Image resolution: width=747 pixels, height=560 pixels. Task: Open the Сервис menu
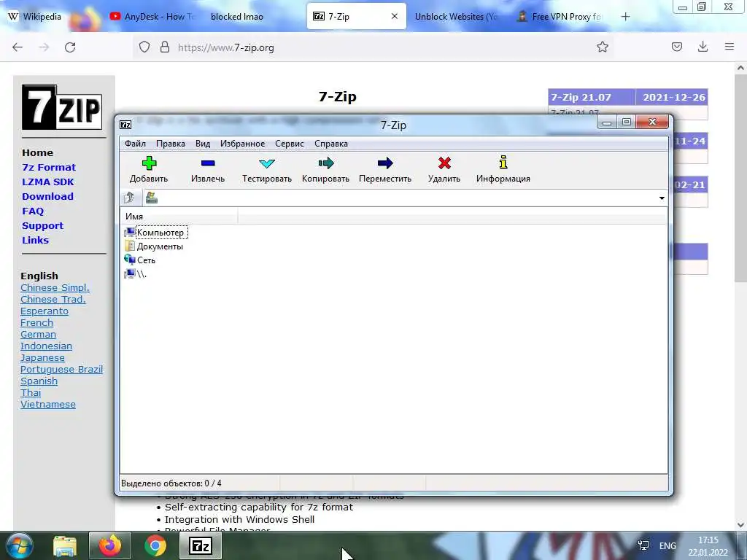pyautogui.click(x=289, y=144)
